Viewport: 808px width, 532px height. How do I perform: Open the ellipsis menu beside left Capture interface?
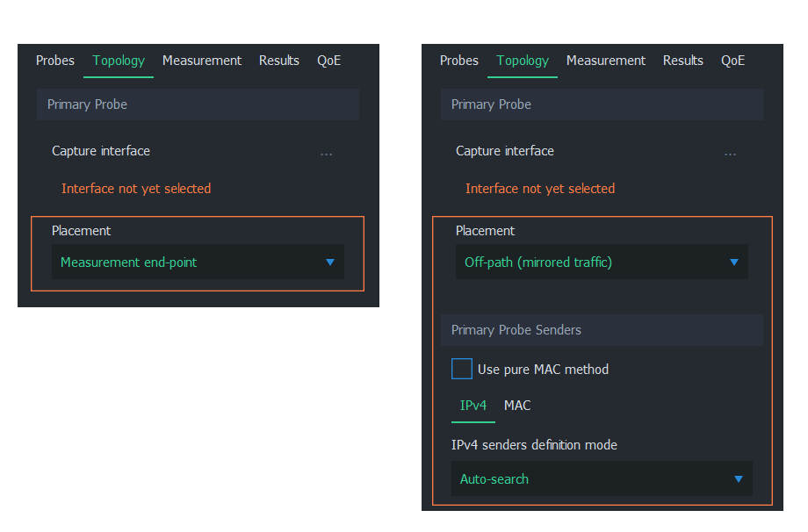click(326, 154)
